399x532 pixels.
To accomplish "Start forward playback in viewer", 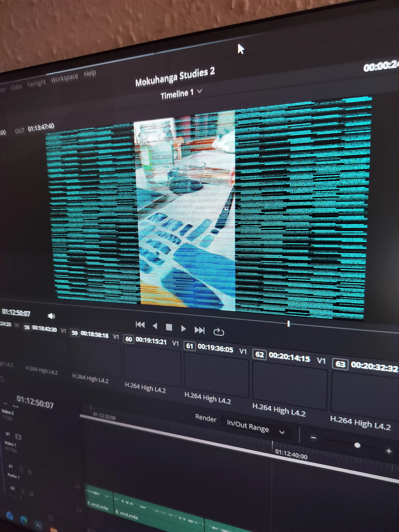I will [184, 329].
